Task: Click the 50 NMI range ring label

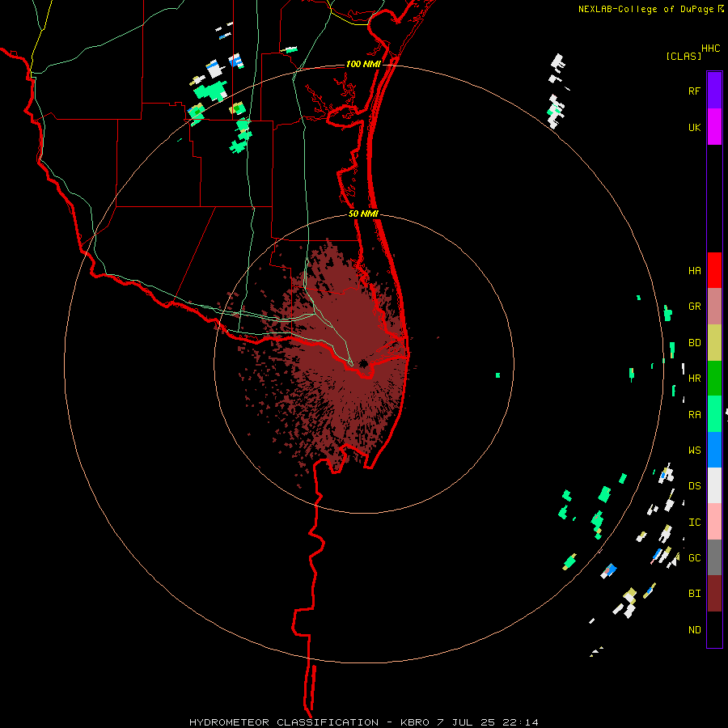Action: 363,214
